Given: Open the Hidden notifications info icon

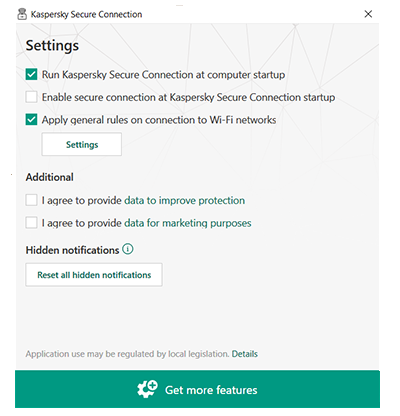Looking at the screenshot, I should (128, 249).
